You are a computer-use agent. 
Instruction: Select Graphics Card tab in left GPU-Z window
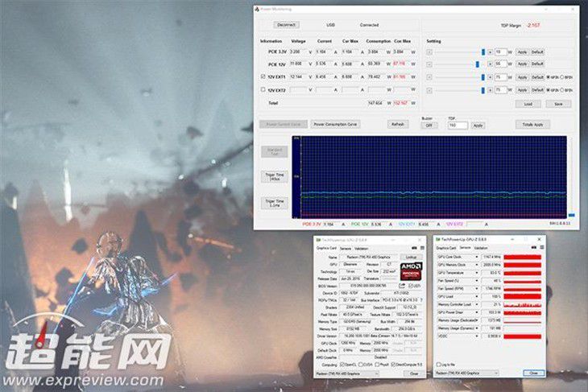point(326,249)
